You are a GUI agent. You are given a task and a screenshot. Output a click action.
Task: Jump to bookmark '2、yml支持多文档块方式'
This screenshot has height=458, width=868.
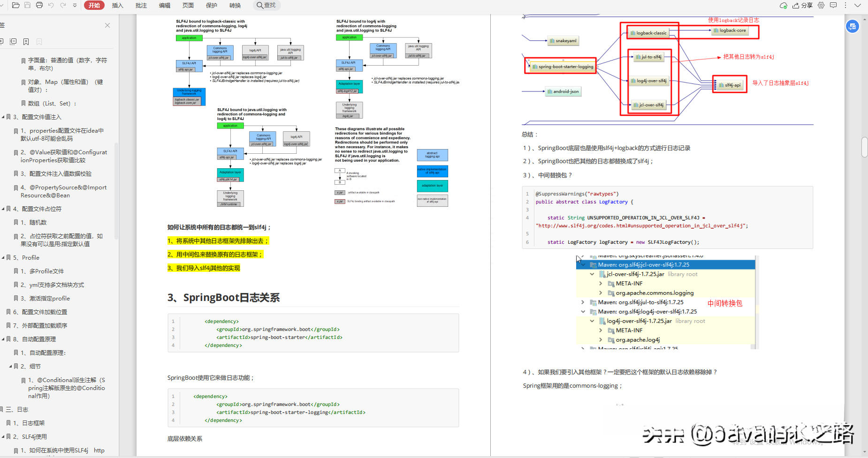tap(52, 285)
